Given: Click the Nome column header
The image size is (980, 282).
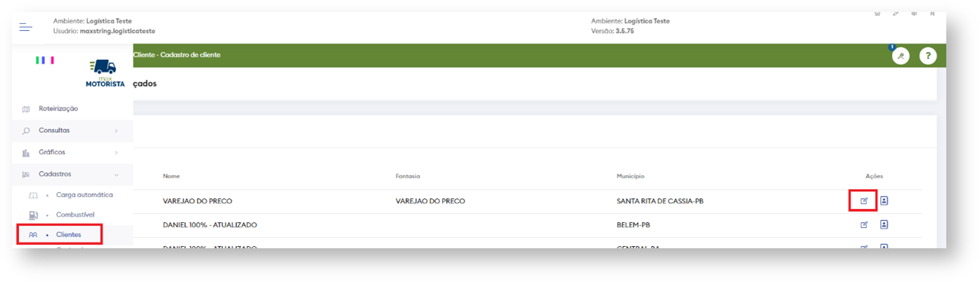Looking at the screenshot, I should pos(171,176).
